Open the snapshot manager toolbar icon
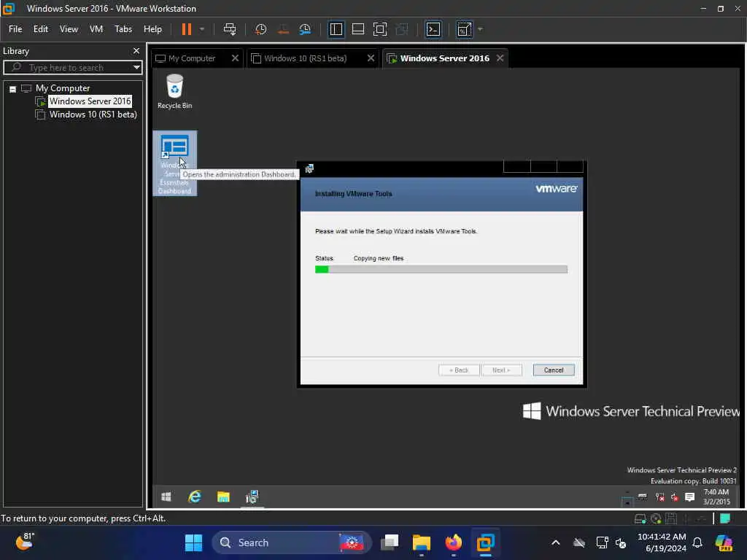747x560 pixels. click(305, 29)
